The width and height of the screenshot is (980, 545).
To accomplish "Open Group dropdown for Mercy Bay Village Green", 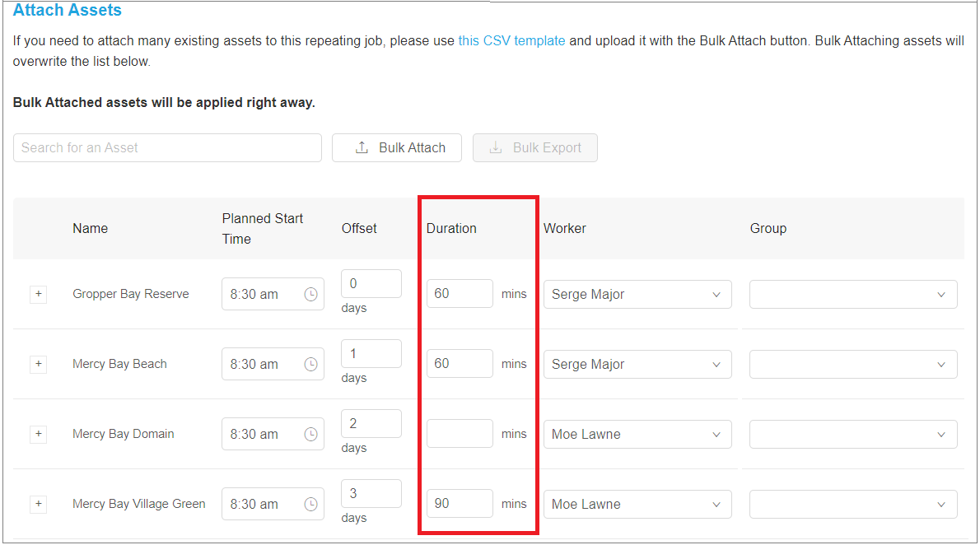I will click(853, 505).
